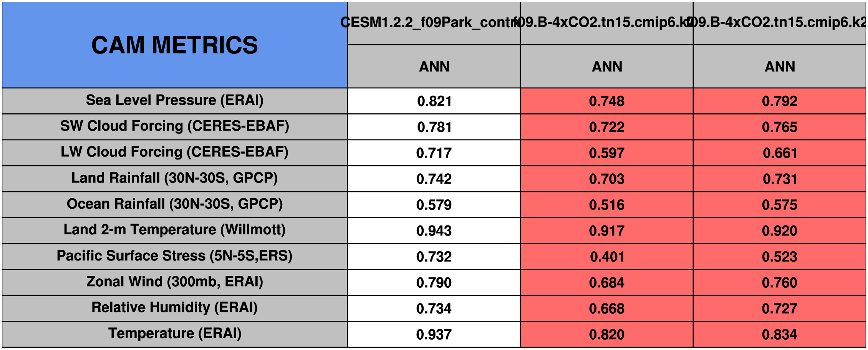Select the red cell showing 0.597
The image size is (868, 350).
click(607, 153)
